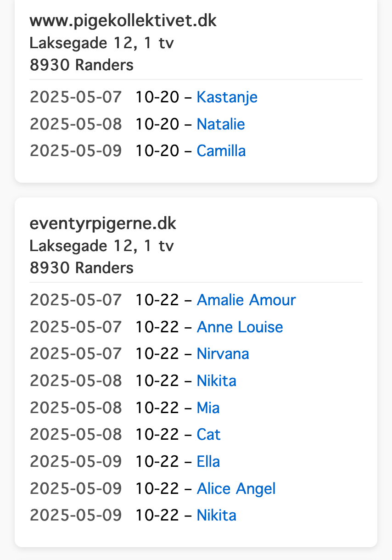
Task: Select the Anne Louise link
Action: 240,327
